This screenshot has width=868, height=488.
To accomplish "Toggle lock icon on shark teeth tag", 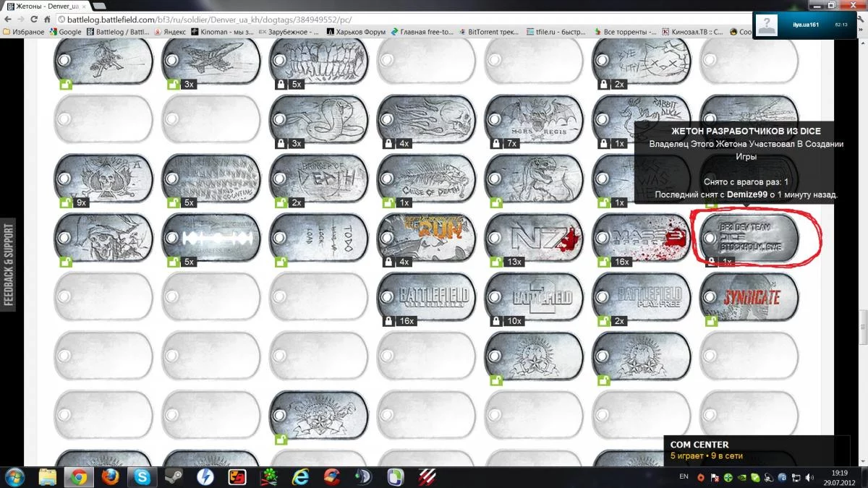I will pyautogui.click(x=281, y=84).
